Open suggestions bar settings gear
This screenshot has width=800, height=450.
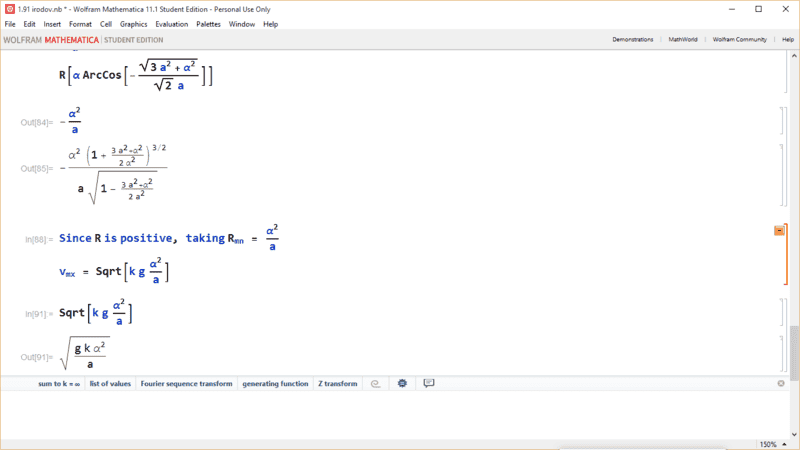coord(402,383)
